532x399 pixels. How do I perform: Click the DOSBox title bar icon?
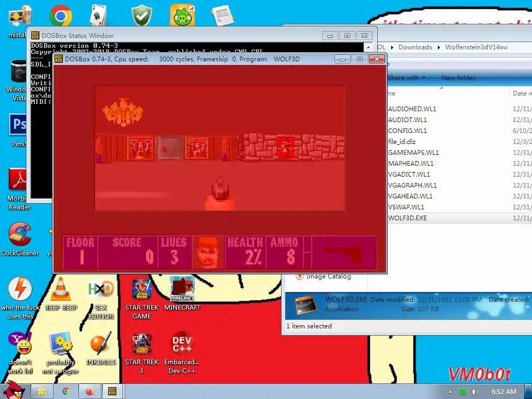pos(59,59)
